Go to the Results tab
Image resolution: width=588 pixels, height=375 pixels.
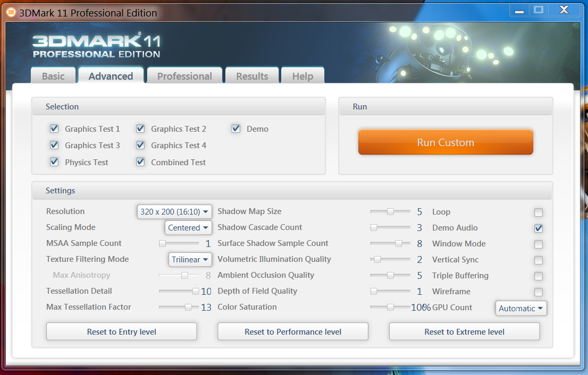(252, 76)
